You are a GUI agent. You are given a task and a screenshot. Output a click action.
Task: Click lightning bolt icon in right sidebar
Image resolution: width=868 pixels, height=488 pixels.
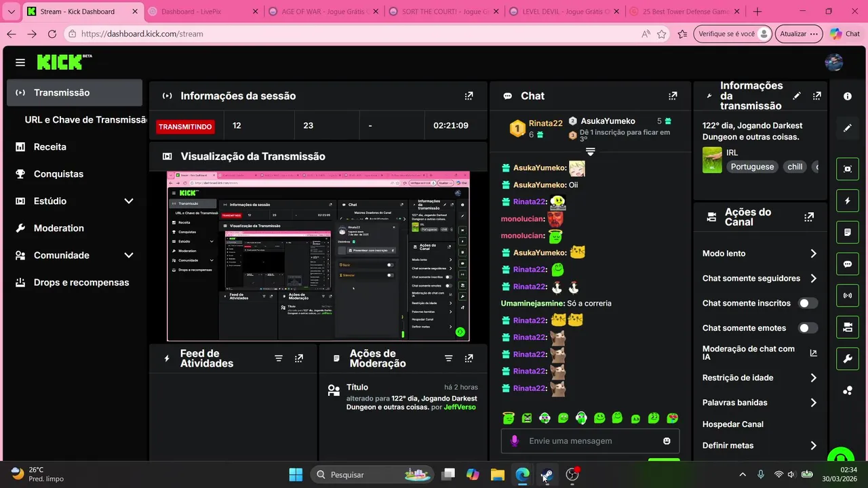pyautogui.click(x=848, y=201)
